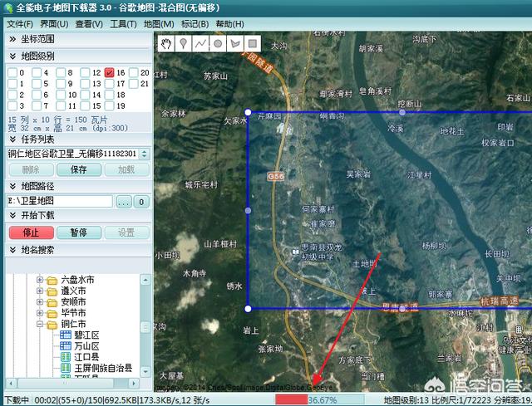Click the app icon in title bar
The height and width of the screenshot is (406, 532).
8,7
